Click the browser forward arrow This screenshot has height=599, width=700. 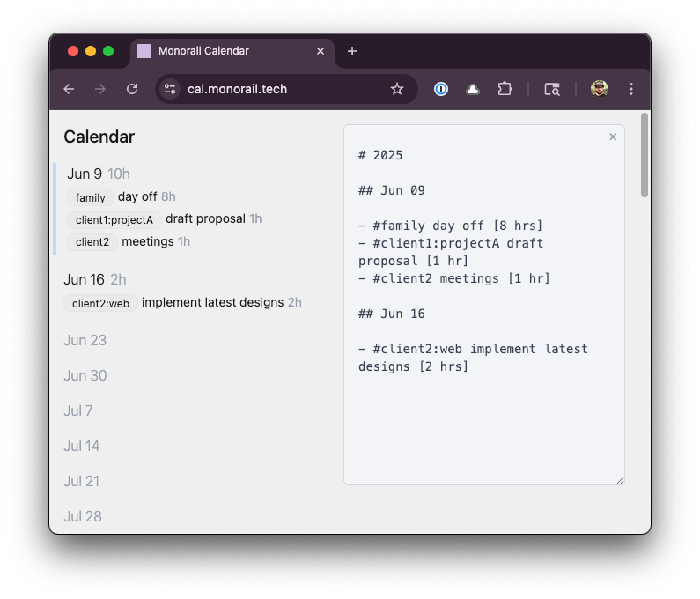pyautogui.click(x=100, y=89)
